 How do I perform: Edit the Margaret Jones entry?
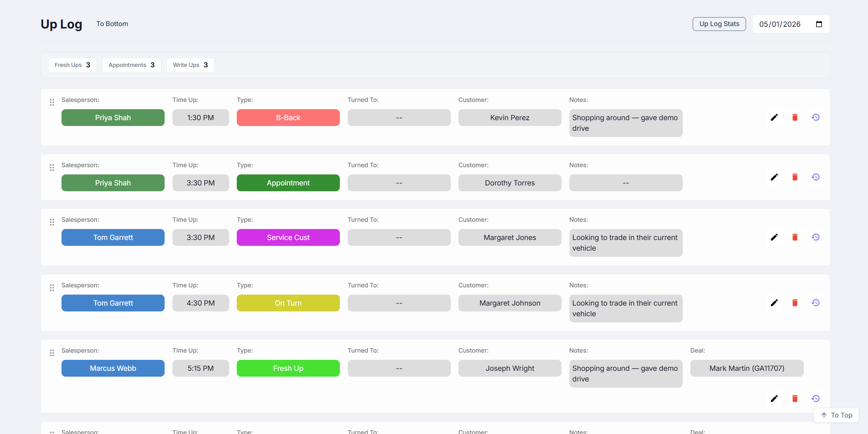point(774,237)
